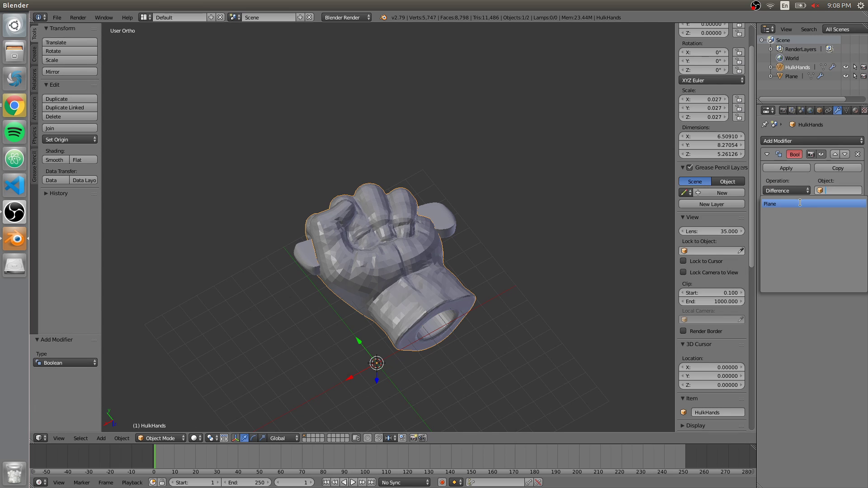Screen dimensions: 868x488
Task: Collapse the Boolean modifier panel triangle
Action: pos(767,154)
